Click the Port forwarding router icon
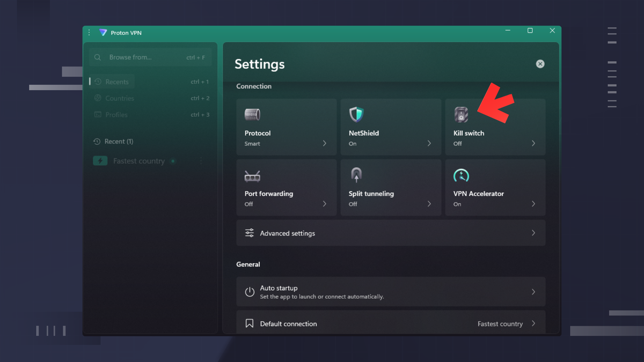 [252, 176]
